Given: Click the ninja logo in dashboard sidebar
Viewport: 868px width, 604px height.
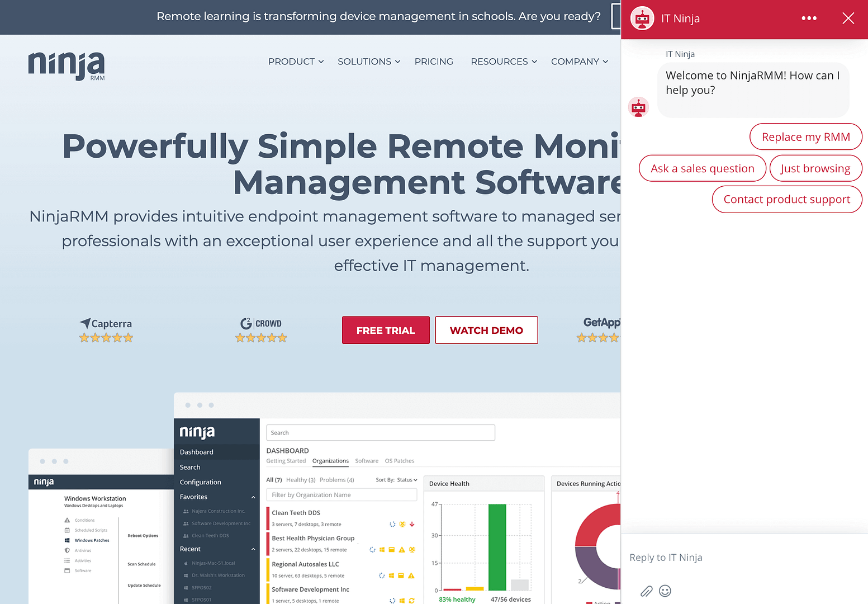Looking at the screenshot, I should (197, 432).
